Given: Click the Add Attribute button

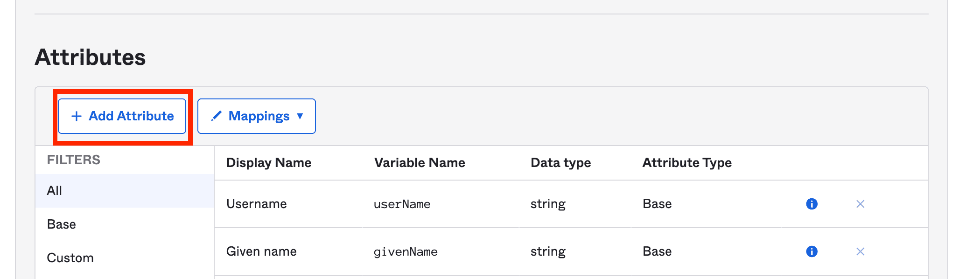Looking at the screenshot, I should point(122,116).
